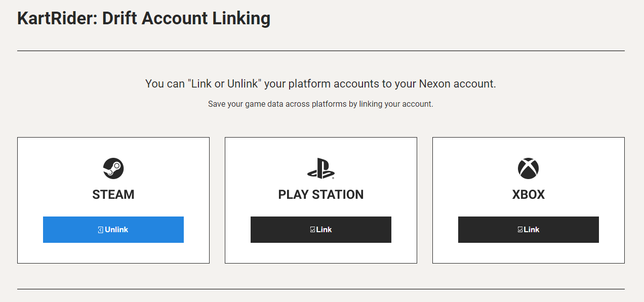The height and width of the screenshot is (302, 644).
Task: Click the checkmark icon in PlayStation's Link button
Action: (312, 230)
